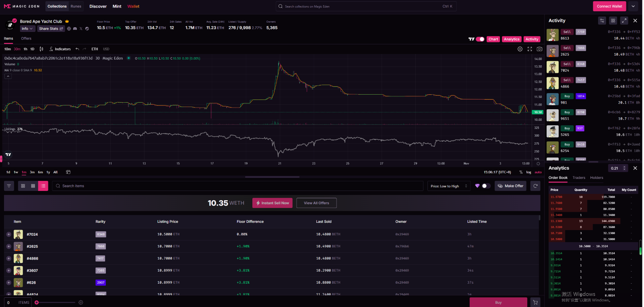The width and height of the screenshot is (644, 307).
Task: Open the Price: Low to High sort dropdown
Action: pos(449,186)
